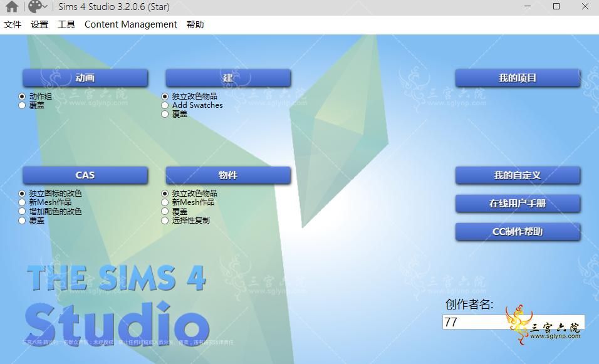This screenshot has width=599, height=364.
Task: Open CC制作帮助 button
Action: pos(518,232)
